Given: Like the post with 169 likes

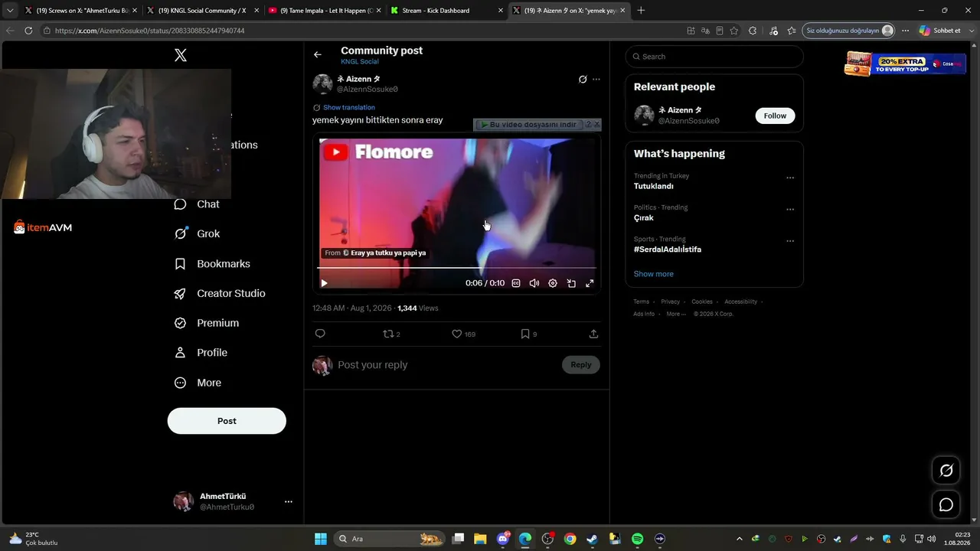Looking at the screenshot, I should (463, 334).
